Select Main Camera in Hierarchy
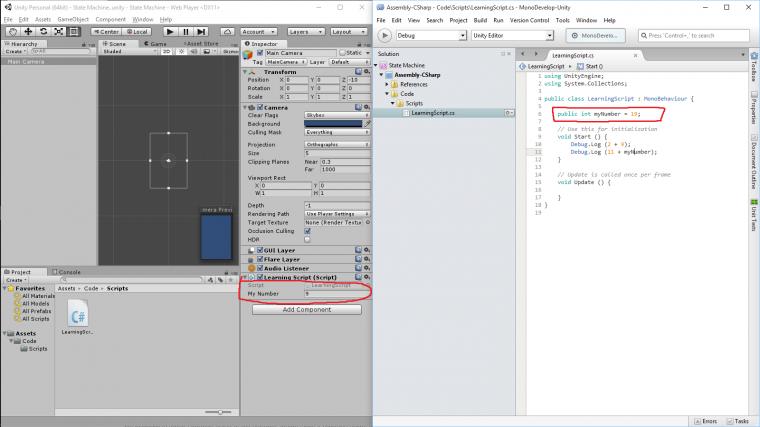 [48, 62]
